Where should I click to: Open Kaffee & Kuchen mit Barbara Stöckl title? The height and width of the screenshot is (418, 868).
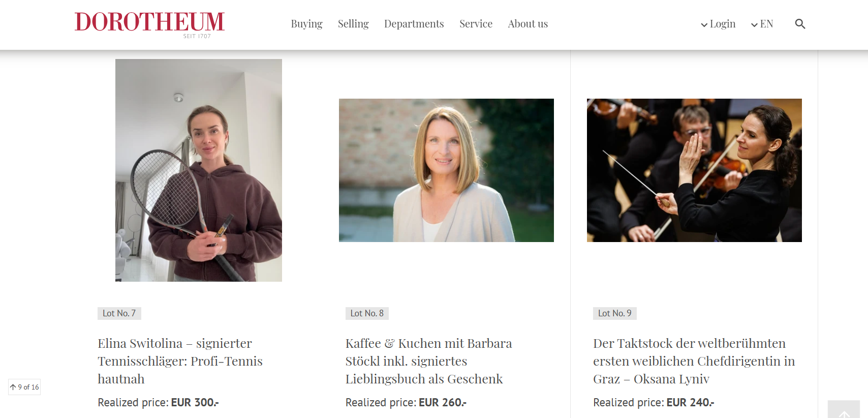429,361
